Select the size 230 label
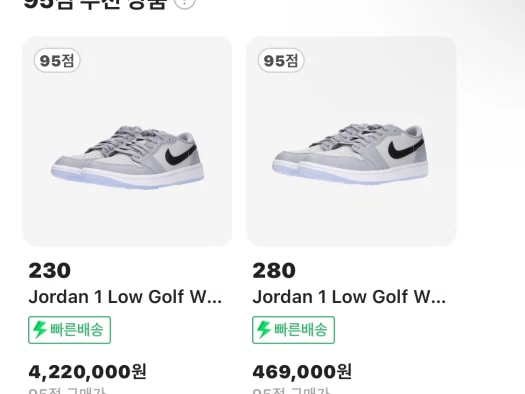This screenshot has width=525, height=394. [50, 270]
